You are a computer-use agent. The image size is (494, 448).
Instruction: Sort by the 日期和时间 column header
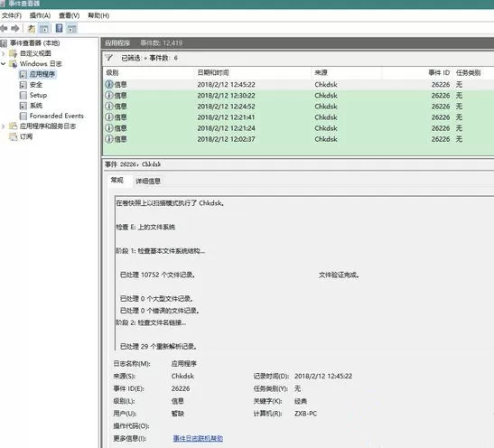213,73
